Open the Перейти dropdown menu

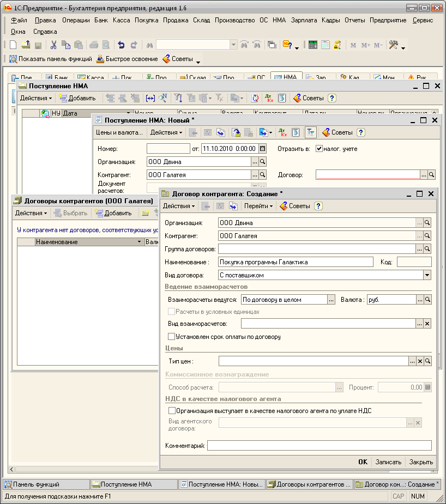click(258, 206)
